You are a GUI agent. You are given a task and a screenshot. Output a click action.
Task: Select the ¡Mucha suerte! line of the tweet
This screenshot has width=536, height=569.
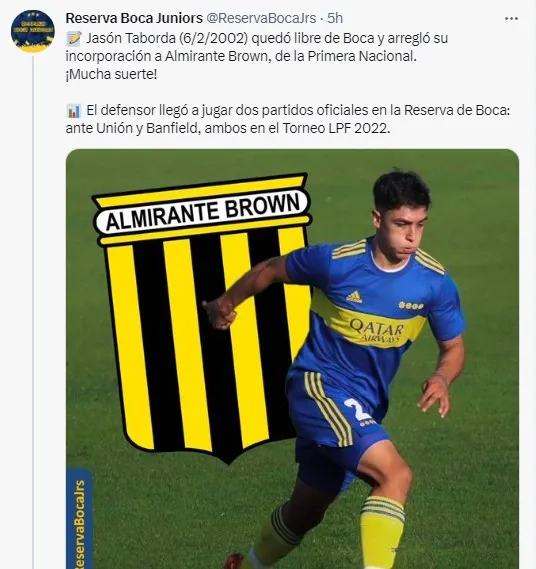click(111, 74)
